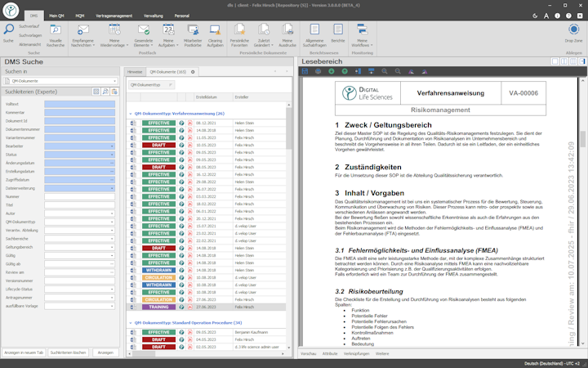Switch to the Vertragsmanagement ribbon tab
Image resolution: width=588 pixels, height=368 pixels.
coord(114,16)
